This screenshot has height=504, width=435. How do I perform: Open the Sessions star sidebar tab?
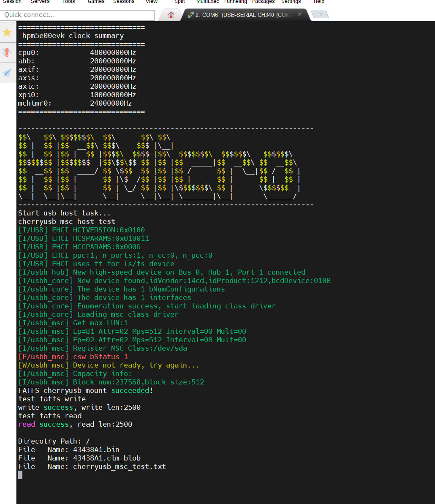tap(7, 33)
